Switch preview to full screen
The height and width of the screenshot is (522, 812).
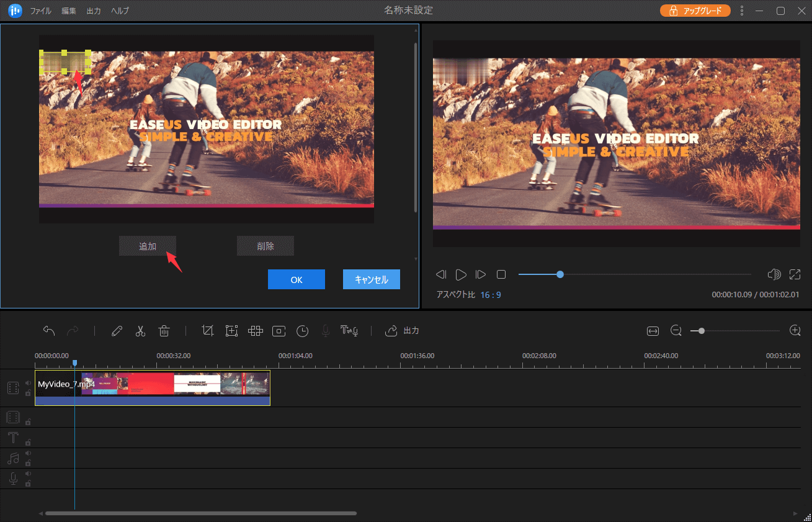(795, 274)
